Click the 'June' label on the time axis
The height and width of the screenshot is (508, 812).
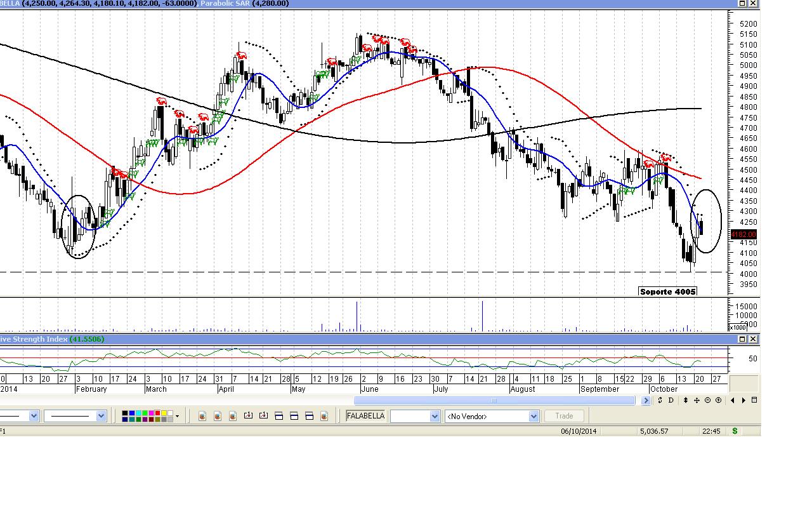click(x=369, y=389)
